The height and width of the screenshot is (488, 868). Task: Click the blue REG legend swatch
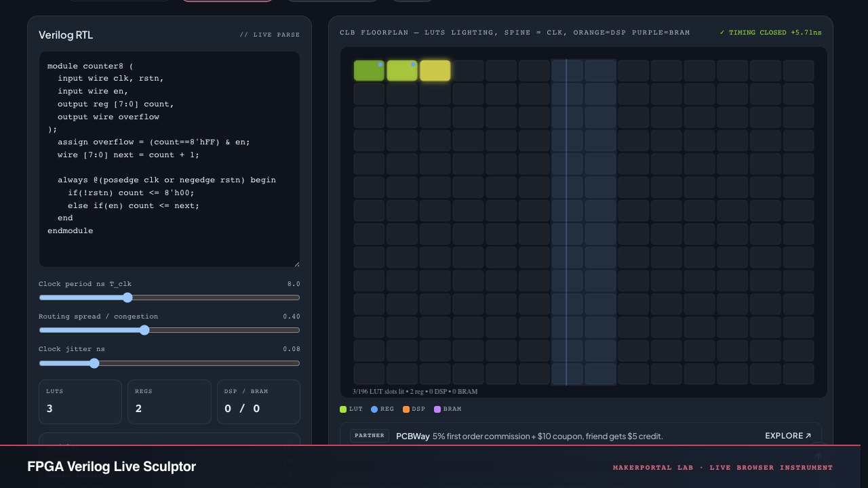point(374,409)
